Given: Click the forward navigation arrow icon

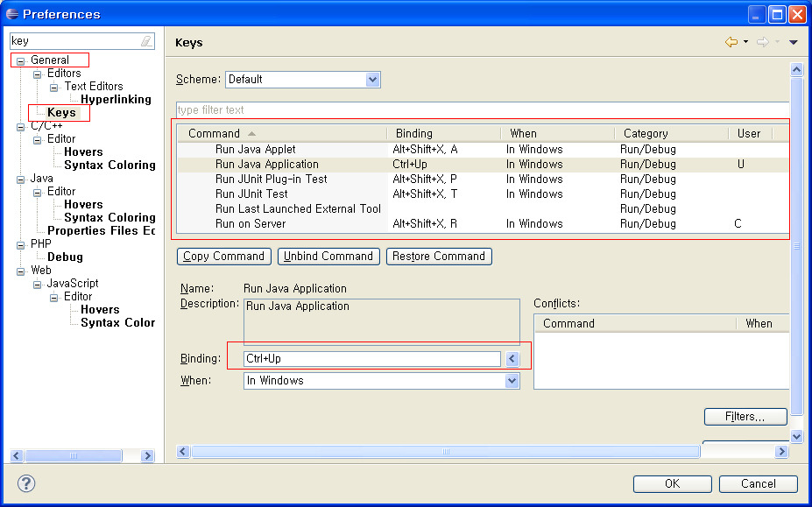Looking at the screenshot, I should (762, 42).
